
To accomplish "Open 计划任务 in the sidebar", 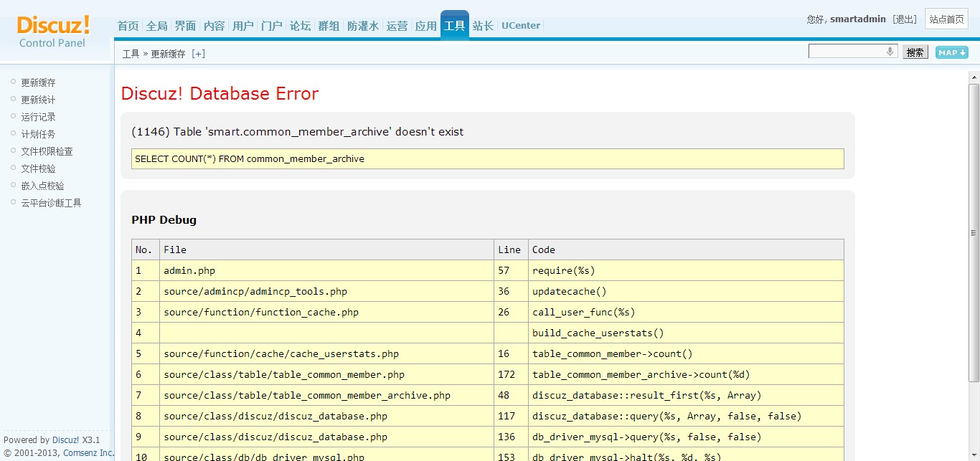I will pos(38,134).
